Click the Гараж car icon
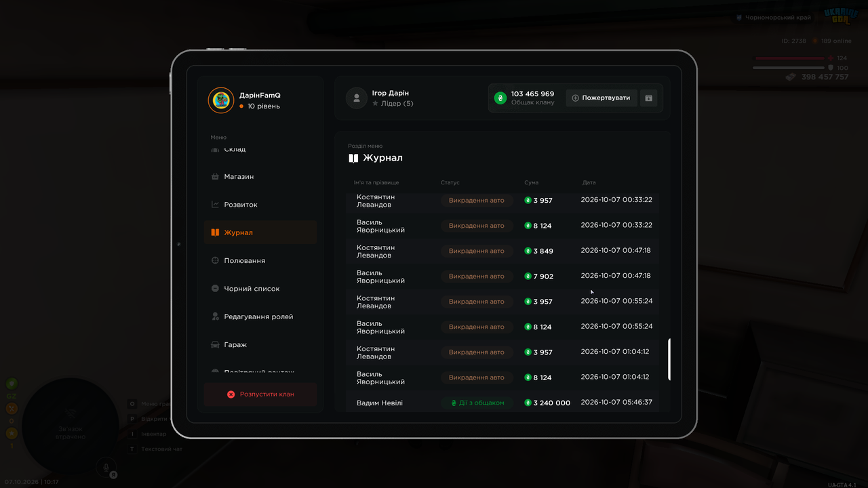The height and width of the screenshot is (488, 868). pyautogui.click(x=215, y=345)
